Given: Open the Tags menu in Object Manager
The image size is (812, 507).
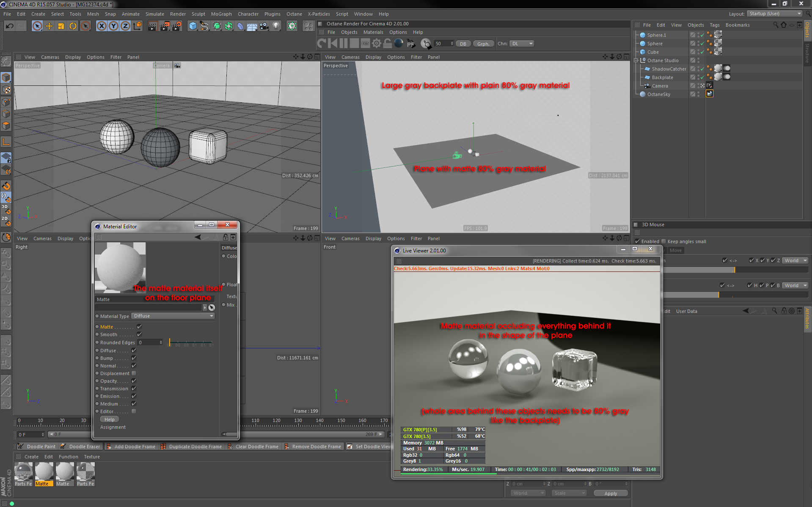Looking at the screenshot, I should tap(714, 25).
